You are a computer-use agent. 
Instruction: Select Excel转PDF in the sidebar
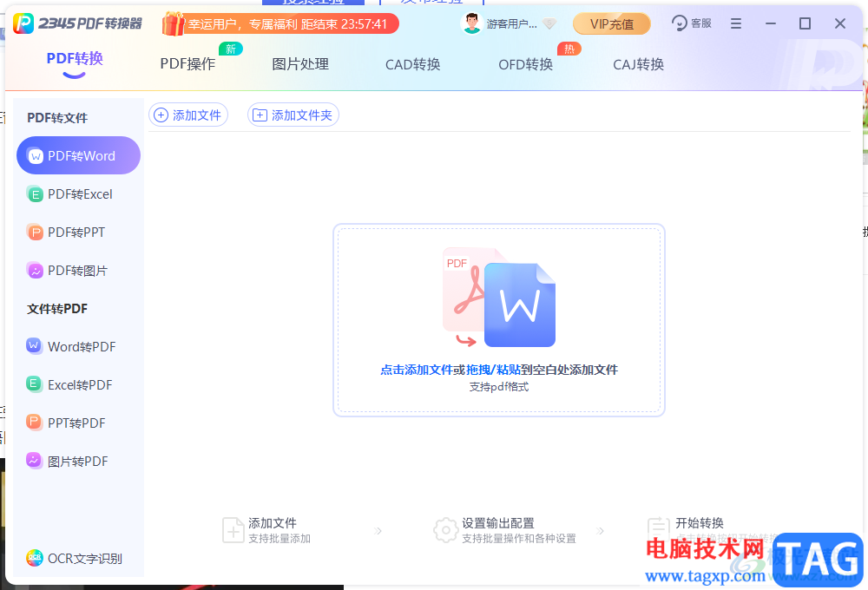[79, 384]
